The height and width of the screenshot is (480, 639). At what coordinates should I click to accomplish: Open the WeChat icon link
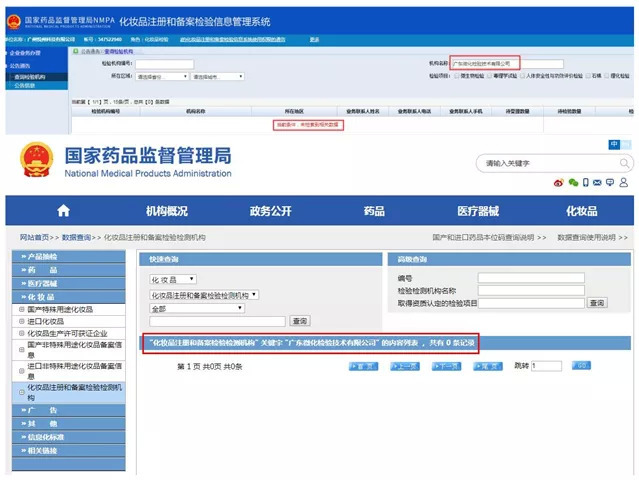tap(573, 183)
